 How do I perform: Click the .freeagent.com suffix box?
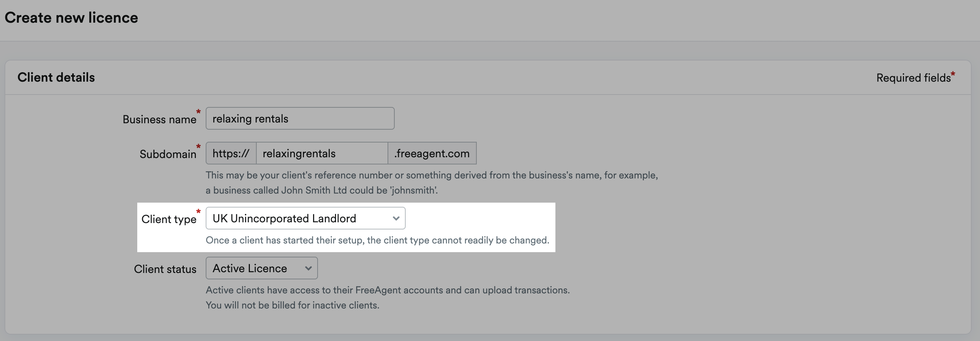(432, 153)
